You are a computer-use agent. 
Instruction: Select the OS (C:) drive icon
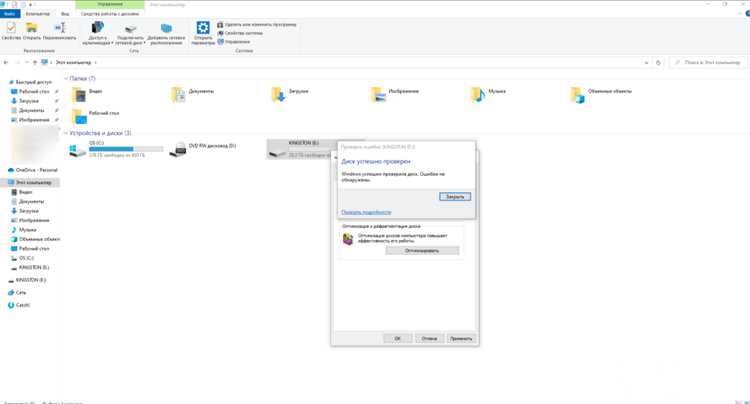(x=77, y=150)
